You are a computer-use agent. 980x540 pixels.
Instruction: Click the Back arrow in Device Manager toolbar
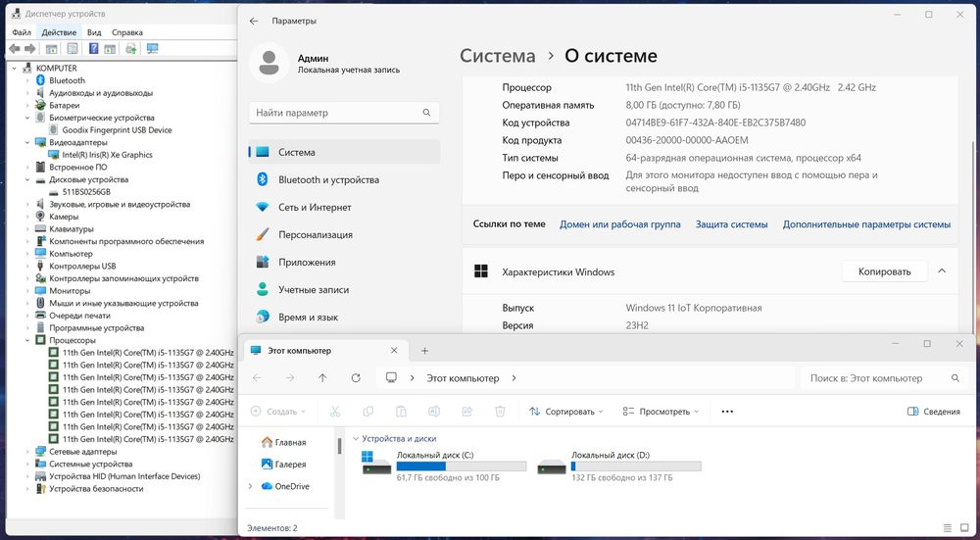click(15, 49)
